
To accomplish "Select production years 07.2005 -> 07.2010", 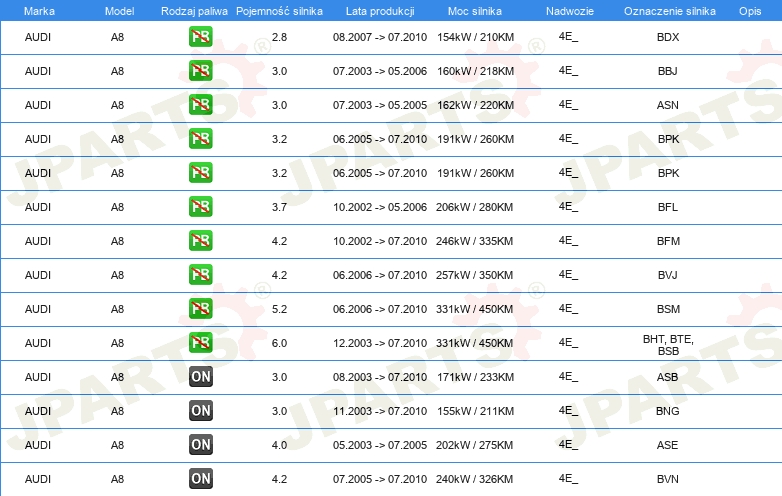I will click(380, 479).
